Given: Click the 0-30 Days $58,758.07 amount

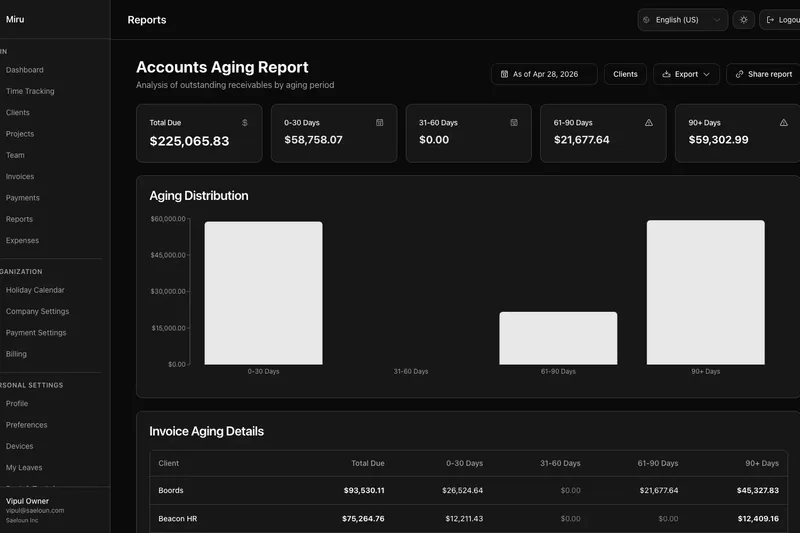Looking at the screenshot, I should point(313,140).
